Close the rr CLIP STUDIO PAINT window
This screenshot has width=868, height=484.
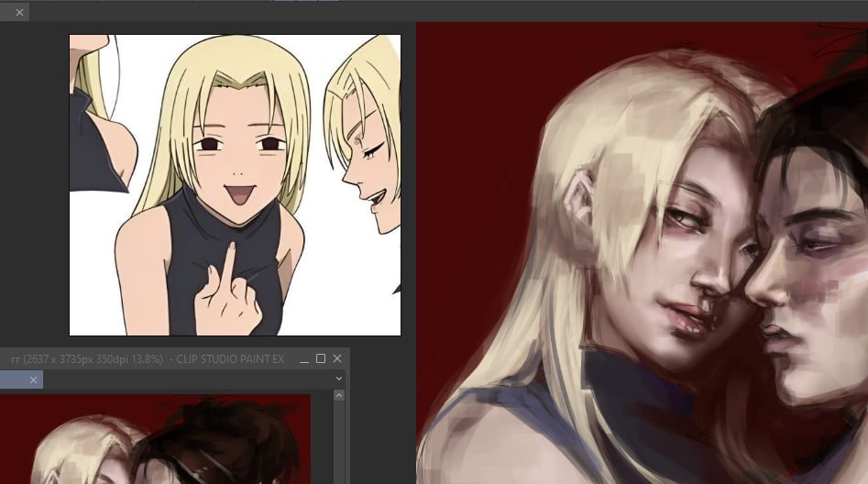pyautogui.click(x=337, y=358)
